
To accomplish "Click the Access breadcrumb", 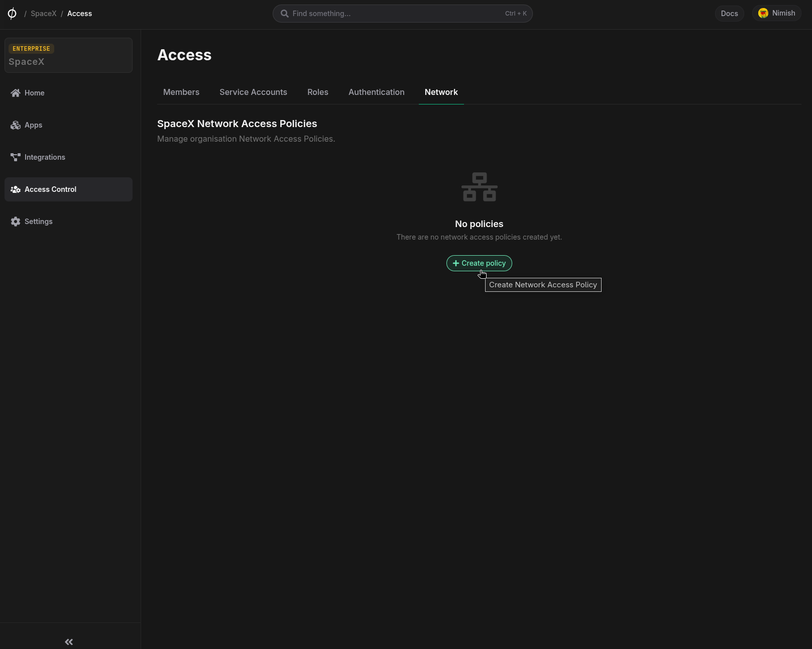I will point(80,14).
